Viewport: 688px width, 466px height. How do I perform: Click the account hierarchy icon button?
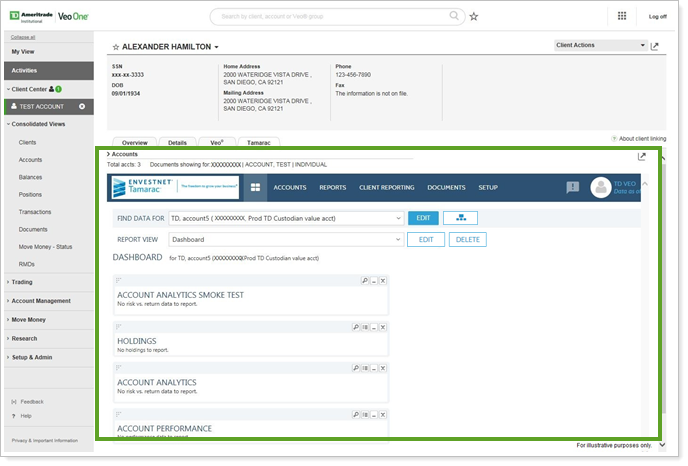[x=460, y=218]
